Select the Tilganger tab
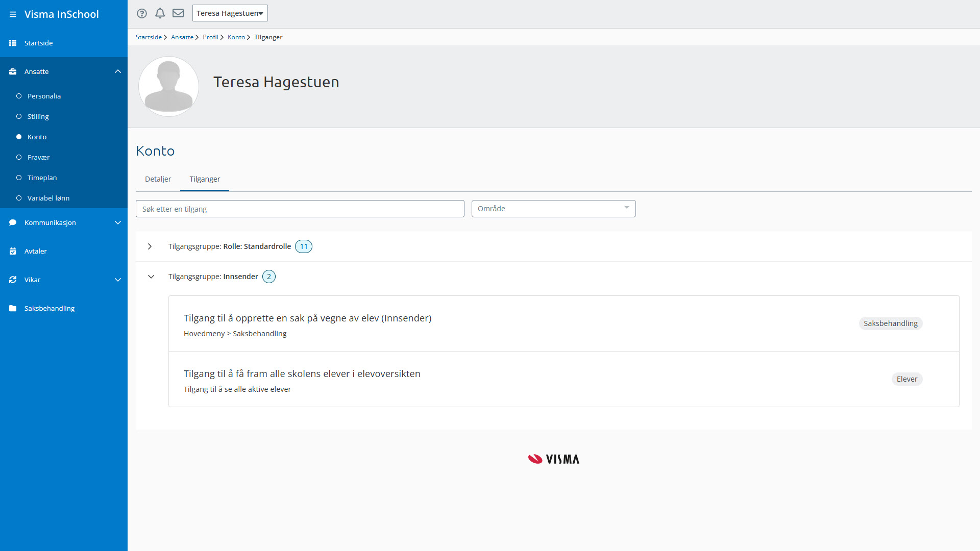Viewport: 980px width, 551px height. (205, 179)
